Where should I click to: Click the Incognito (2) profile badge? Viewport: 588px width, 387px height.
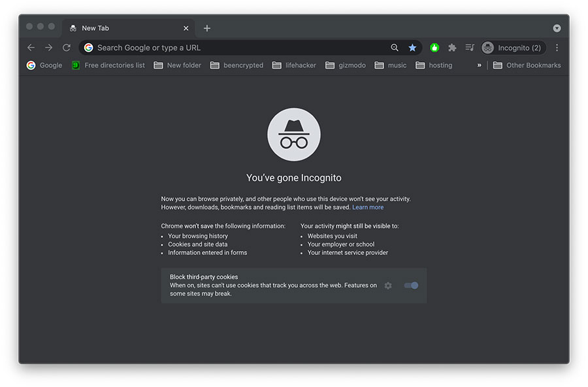click(514, 47)
